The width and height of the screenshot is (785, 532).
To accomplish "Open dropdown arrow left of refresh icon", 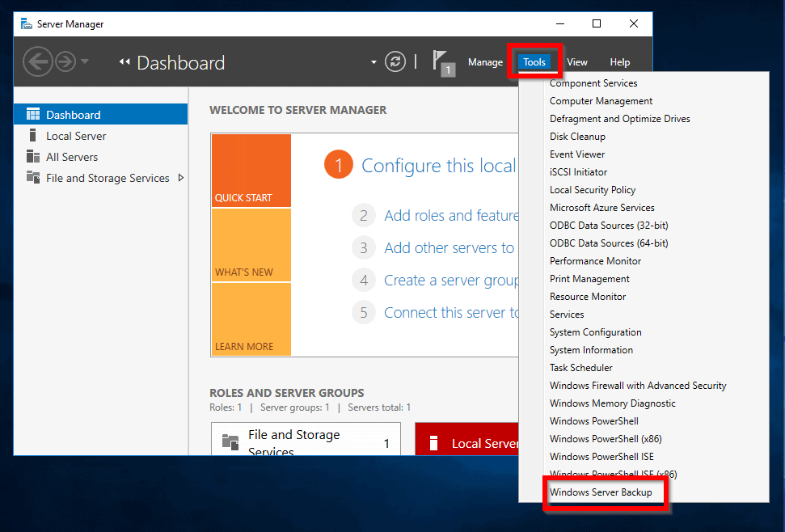I will click(x=374, y=62).
